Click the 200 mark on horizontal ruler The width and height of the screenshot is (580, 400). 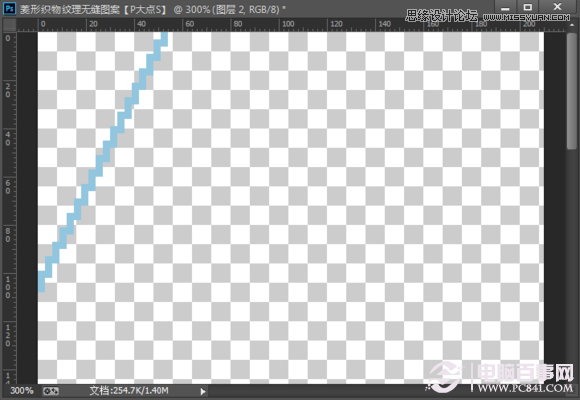pyautogui.click(x=529, y=24)
